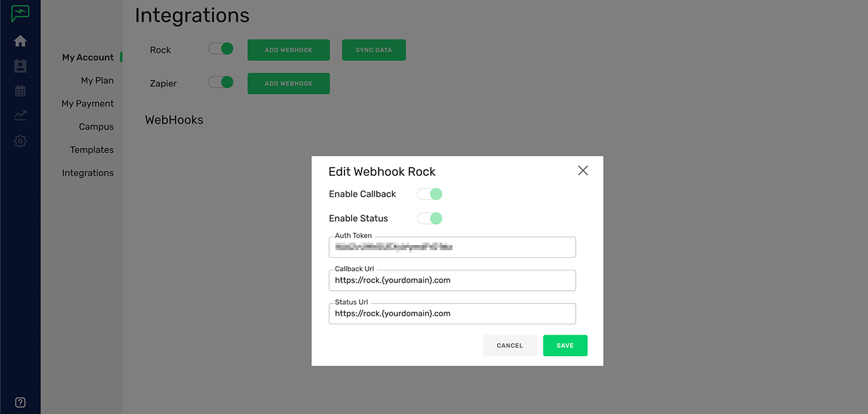This screenshot has height=414, width=868.
Task: Open Settings using the gear icon
Action: tap(20, 141)
